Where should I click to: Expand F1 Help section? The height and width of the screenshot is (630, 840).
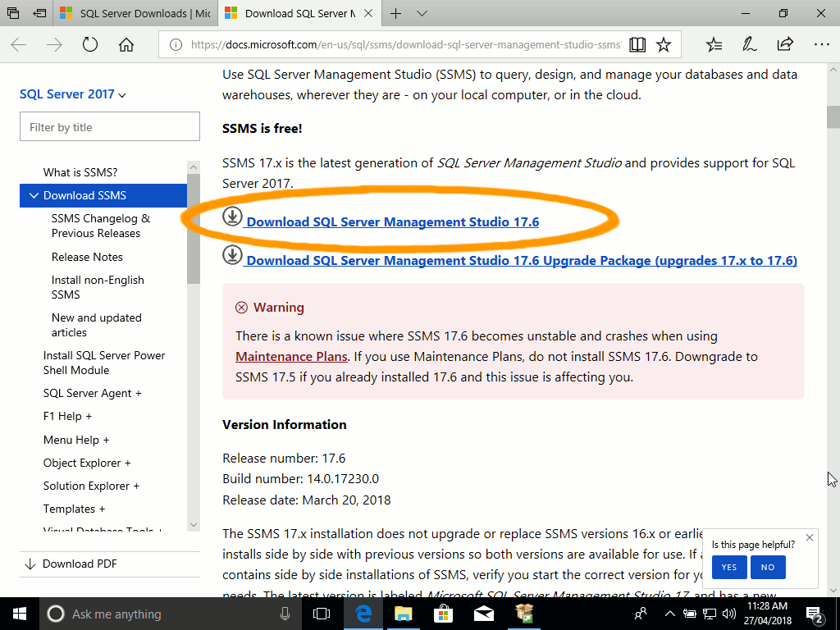point(67,416)
